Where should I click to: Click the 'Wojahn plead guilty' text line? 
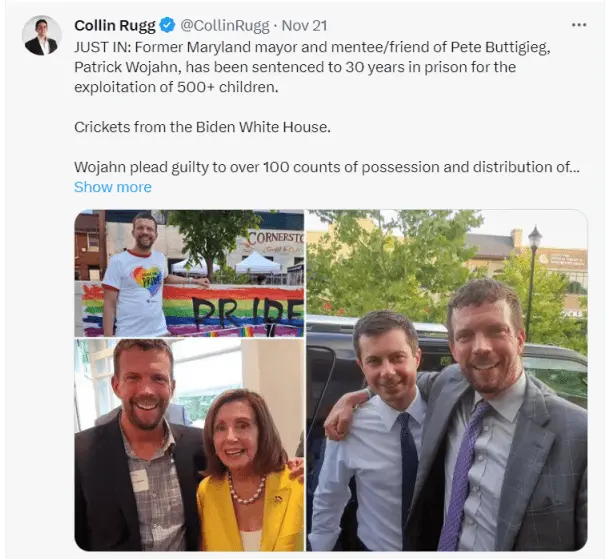(x=327, y=167)
